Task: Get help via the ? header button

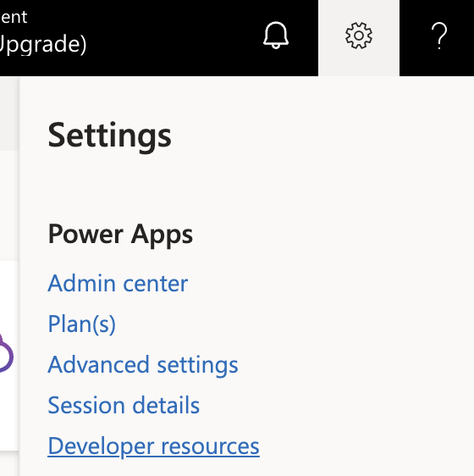Action: tap(438, 36)
